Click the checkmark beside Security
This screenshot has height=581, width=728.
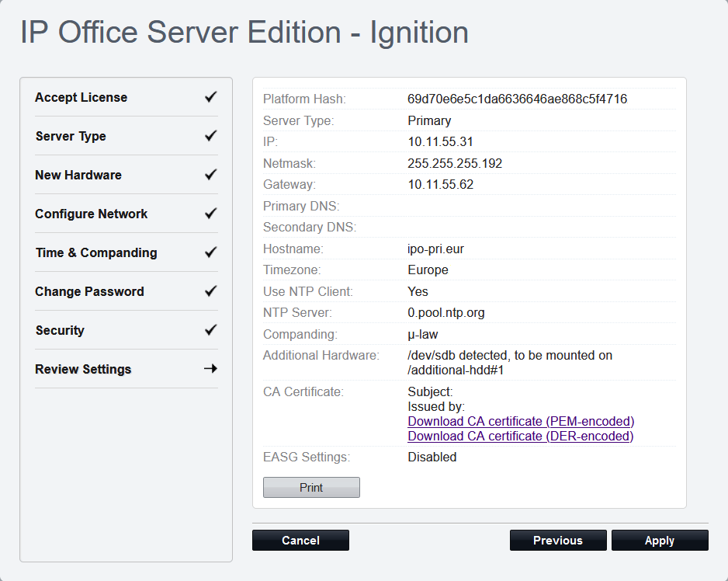pos(211,330)
